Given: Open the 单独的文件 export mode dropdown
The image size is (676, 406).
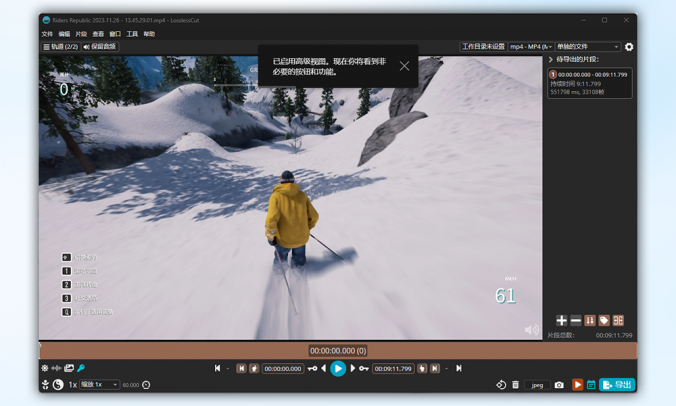Looking at the screenshot, I should click(x=588, y=47).
